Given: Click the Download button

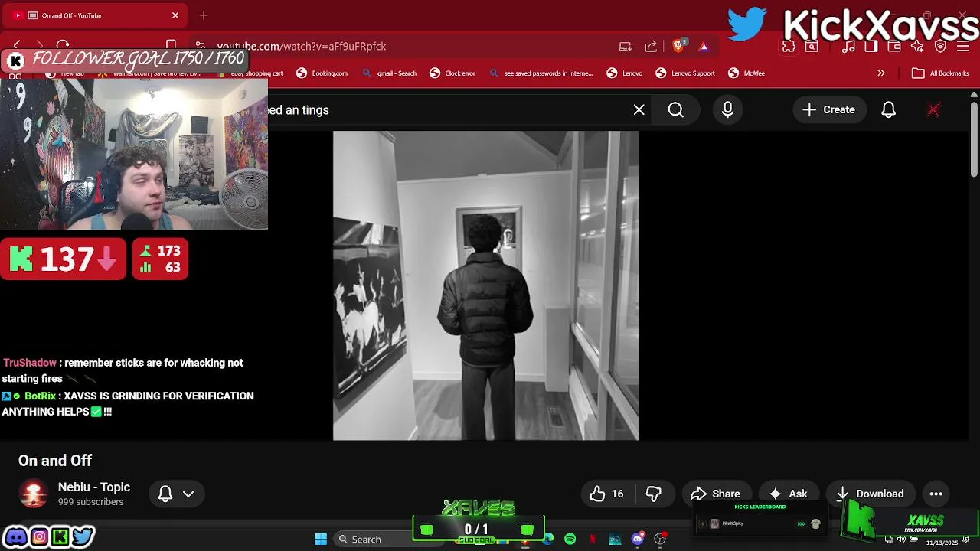Looking at the screenshot, I should 870,494.
